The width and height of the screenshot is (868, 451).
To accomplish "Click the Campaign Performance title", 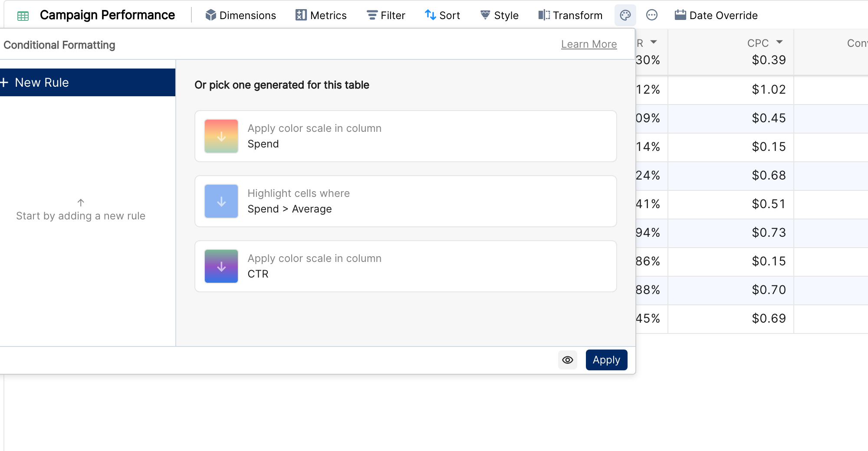I will coord(107,15).
